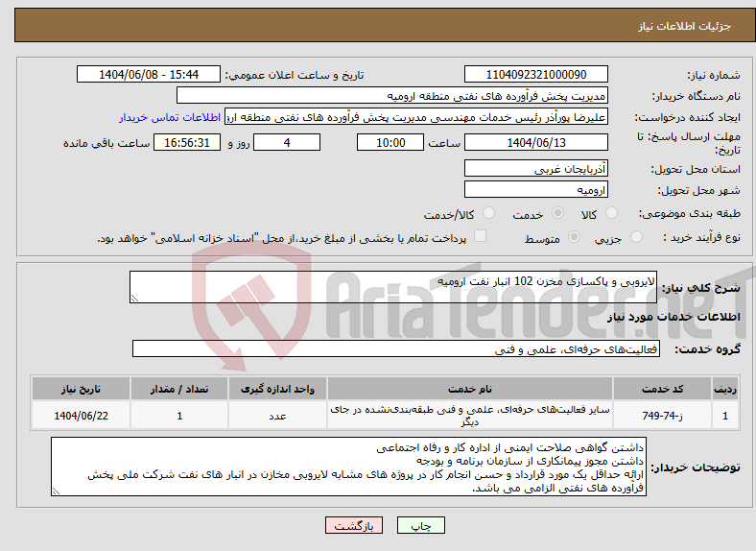Click the remaining time field 16:56:31
This screenshot has width=756, height=551.
187,143
